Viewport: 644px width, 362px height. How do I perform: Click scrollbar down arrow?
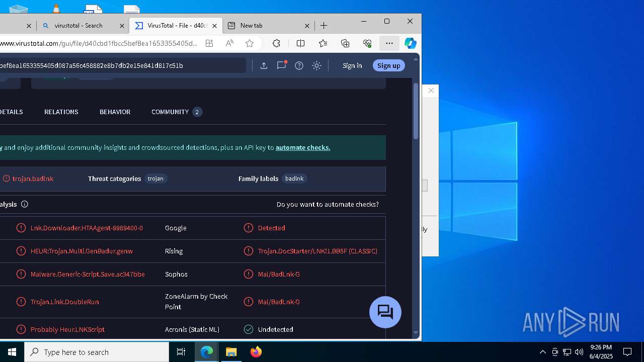coord(416,333)
